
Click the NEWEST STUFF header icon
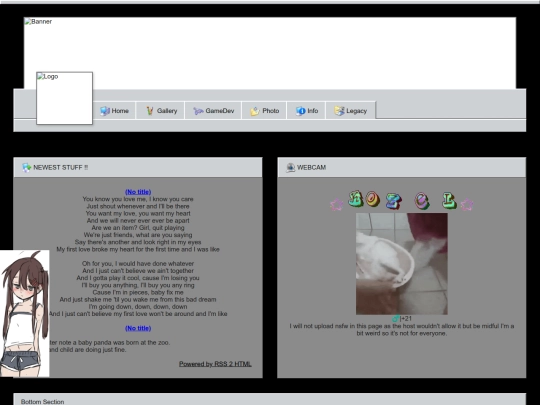pyautogui.click(x=27, y=168)
